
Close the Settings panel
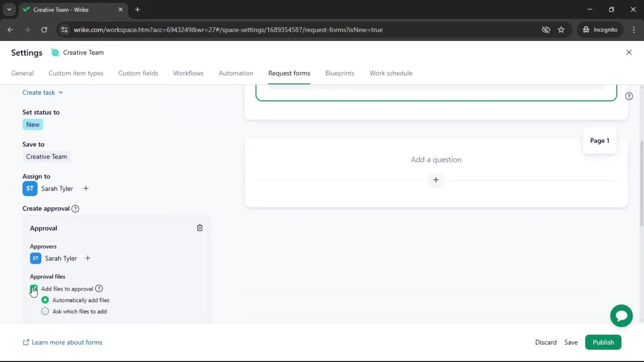tap(629, 52)
